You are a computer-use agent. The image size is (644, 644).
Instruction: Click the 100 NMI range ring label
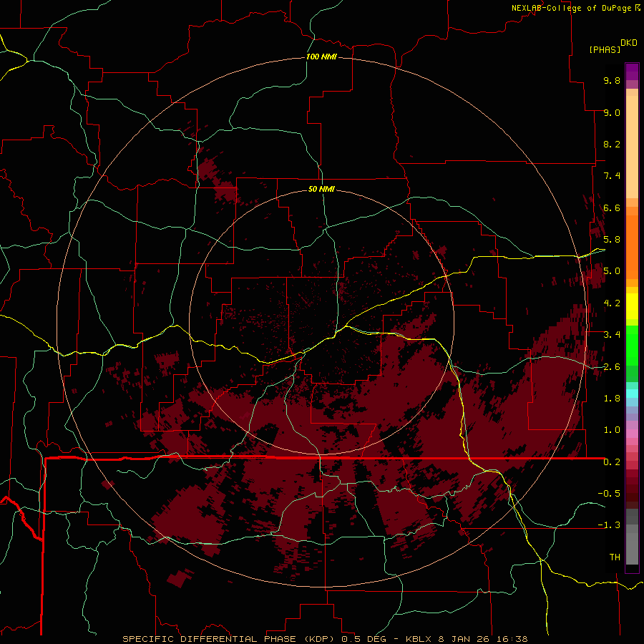point(321,57)
